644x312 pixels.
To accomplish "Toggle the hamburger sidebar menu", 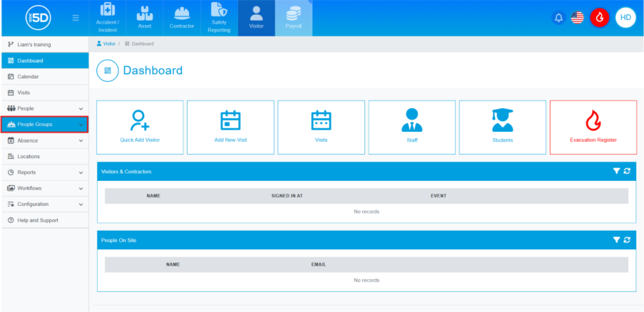I will tap(76, 18).
